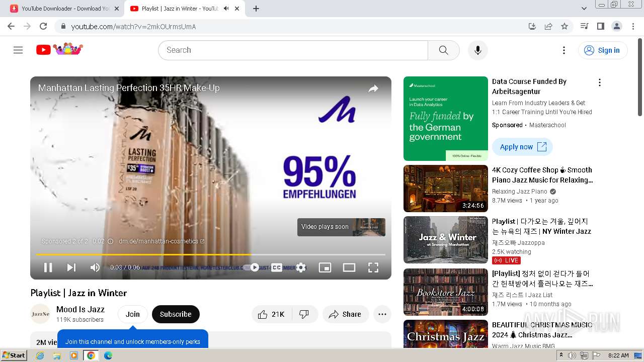Click the address bar URL

click(133, 27)
